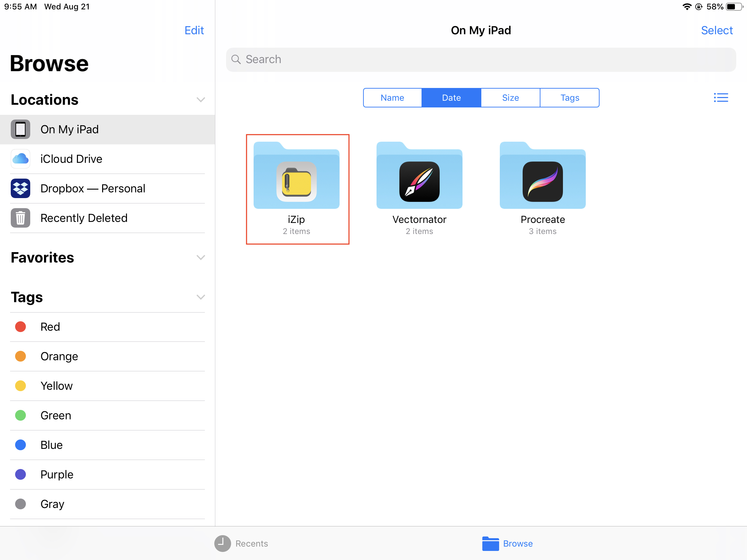Viewport: 747px width, 560px height.
Task: Collapse the Locations section
Action: pos(201,100)
